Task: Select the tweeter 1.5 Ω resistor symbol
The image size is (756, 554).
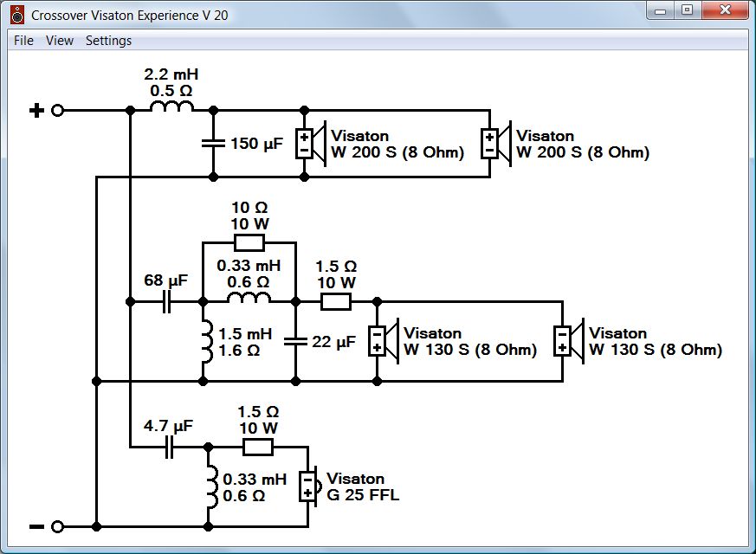Action: point(258,448)
